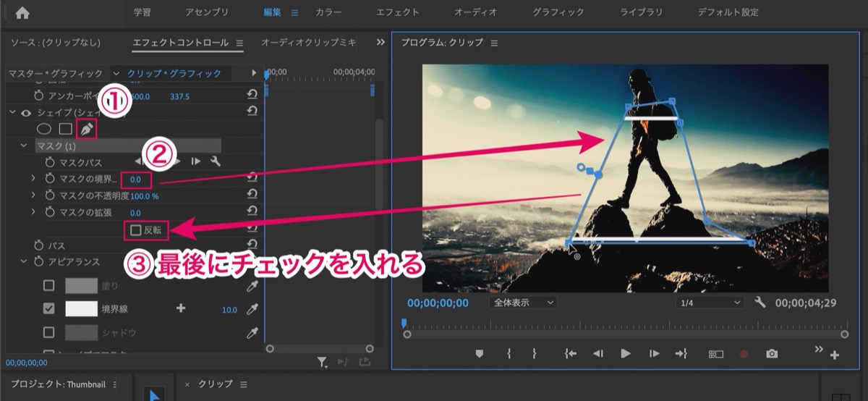Viewport: 868px width, 401px height.
Task: Open the white stroke color swatch
Action: click(x=81, y=309)
